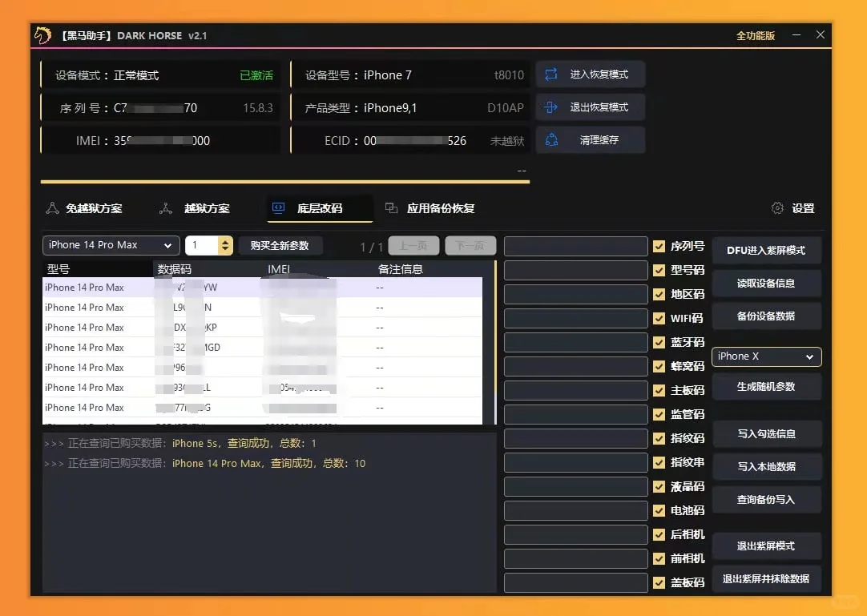The width and height of the screenshot is (867, 616).
Task: Click the 盖板码 input field
Action: (575, 583)
